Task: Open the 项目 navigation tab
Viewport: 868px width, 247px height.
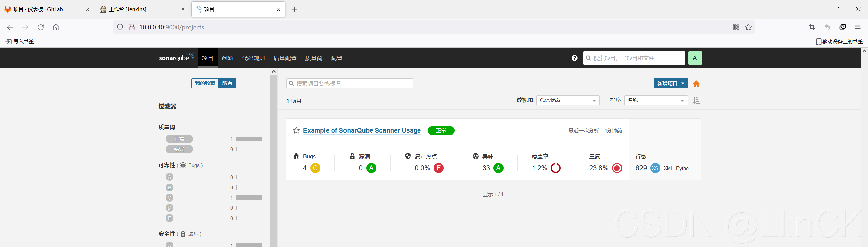Action: (208, 58)
